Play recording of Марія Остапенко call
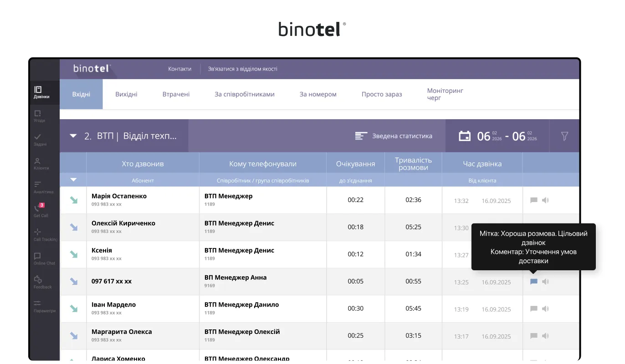This screenshot has height=364, width=625. [545, 200]
